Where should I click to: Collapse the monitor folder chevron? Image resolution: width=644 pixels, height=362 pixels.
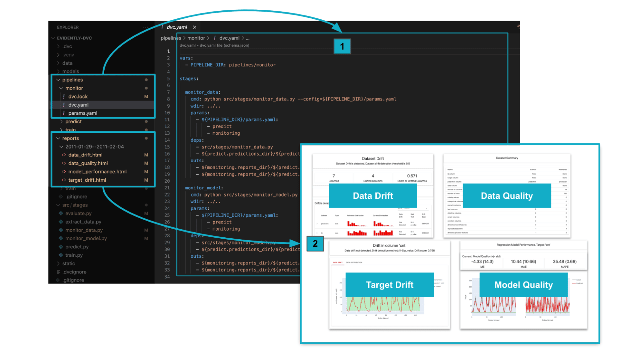click(x=61, y=88)
